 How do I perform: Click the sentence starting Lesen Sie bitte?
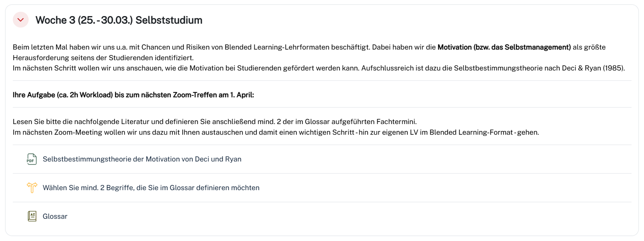(x=215, y=122)
